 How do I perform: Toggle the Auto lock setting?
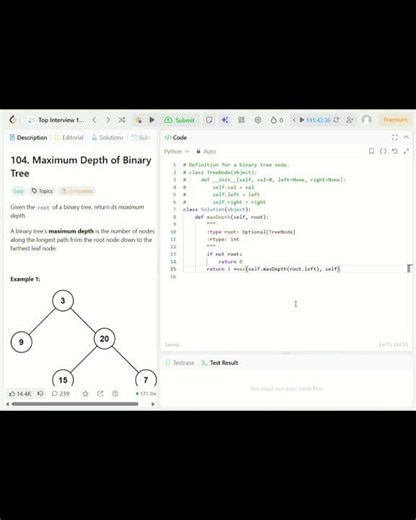(x=206, y=151)
